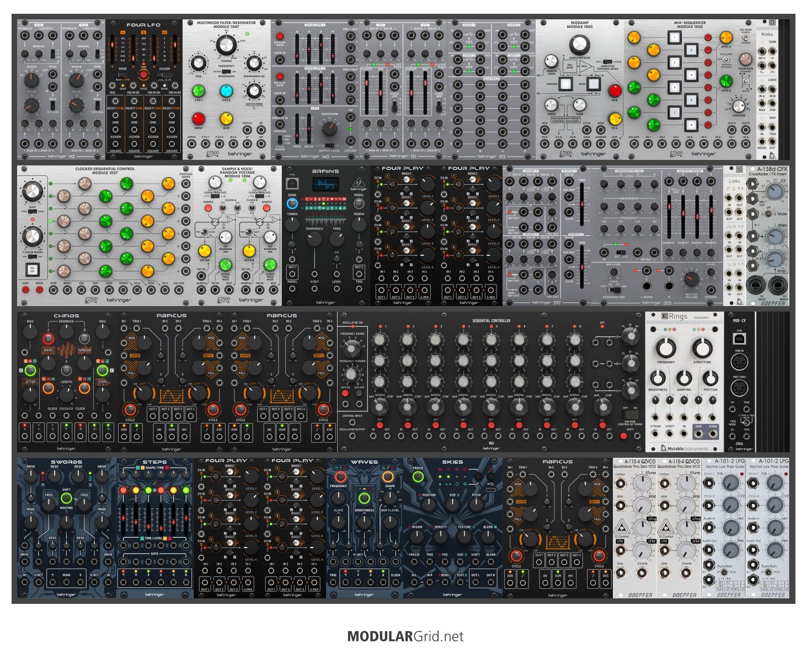Click the Brains waveform display screen
The image size is (812, 648).
[325, 185]
